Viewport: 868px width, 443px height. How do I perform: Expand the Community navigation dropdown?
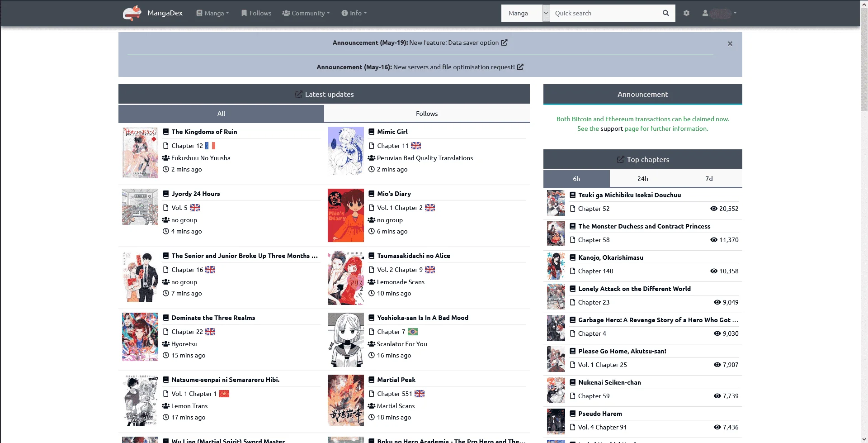306,13
